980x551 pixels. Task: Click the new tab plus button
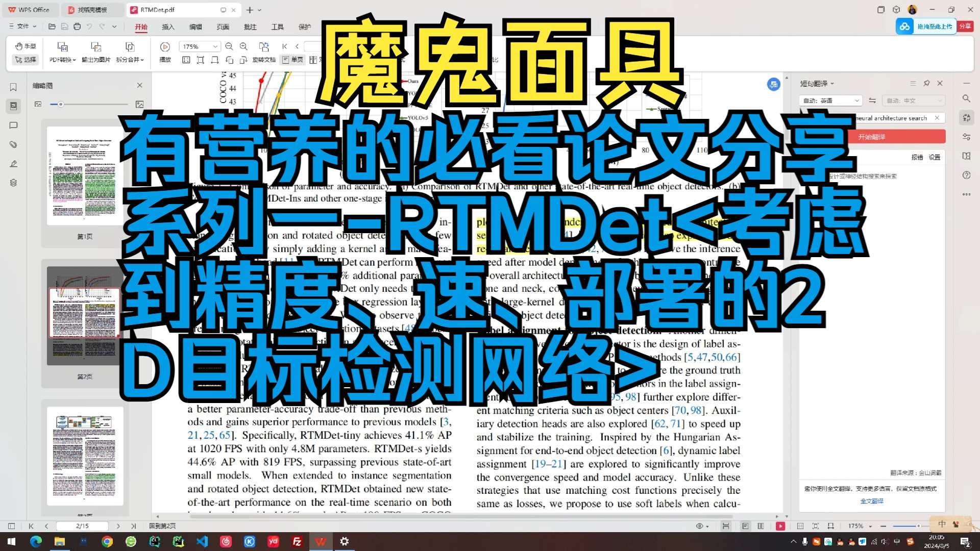click(250, 10)
